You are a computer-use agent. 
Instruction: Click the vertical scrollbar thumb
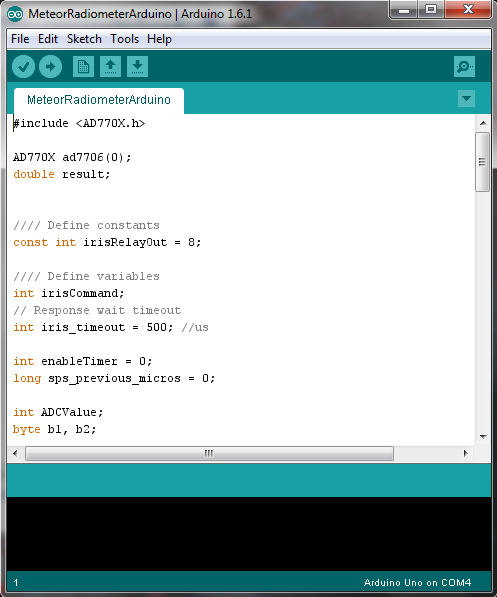click(x=483, y=162)
